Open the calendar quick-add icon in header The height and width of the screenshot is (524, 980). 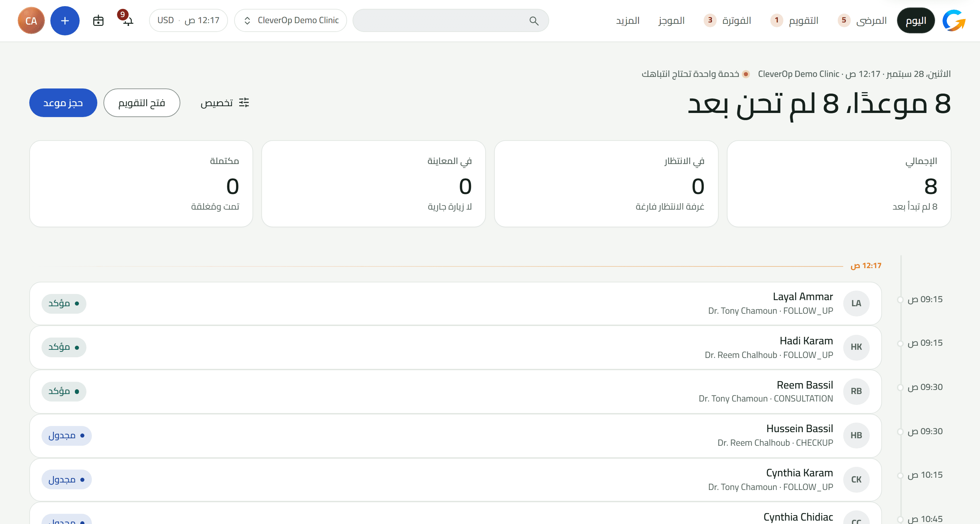pos(98,20)
